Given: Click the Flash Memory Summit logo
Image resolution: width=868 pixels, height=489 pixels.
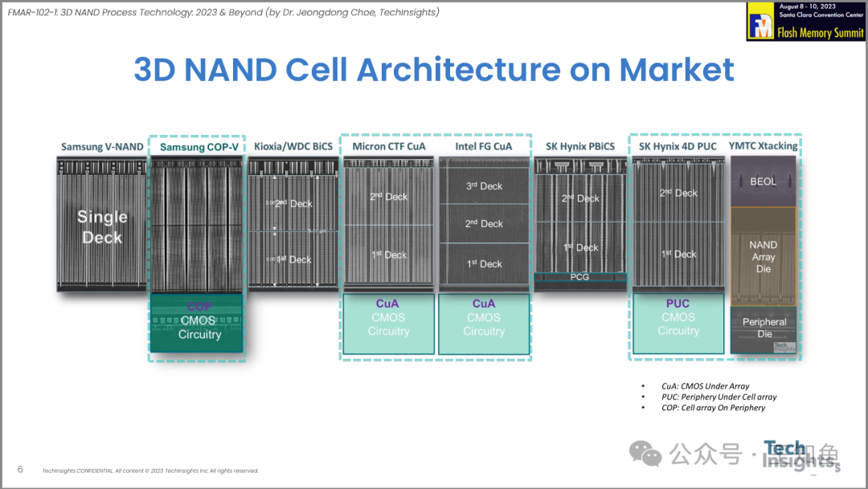Looking at the screenshot, I should coord(805,22).
